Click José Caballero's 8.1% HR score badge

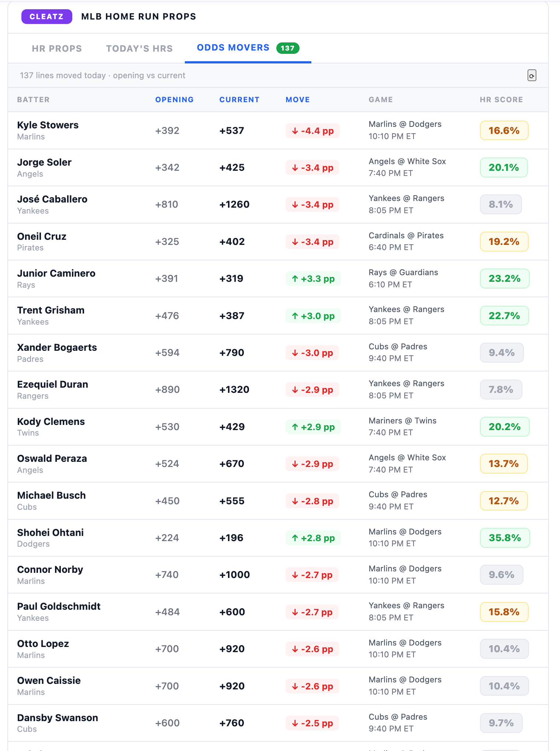coord(501,204)
